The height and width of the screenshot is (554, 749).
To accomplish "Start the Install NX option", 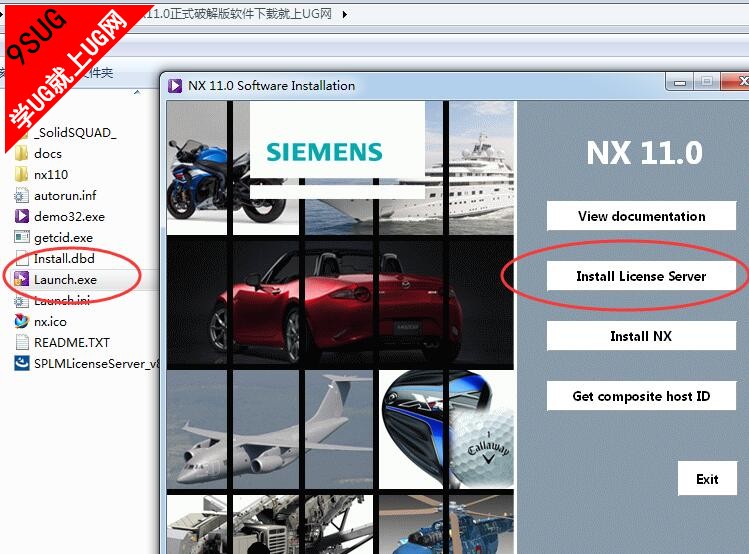I will click(x=641, y=336).
